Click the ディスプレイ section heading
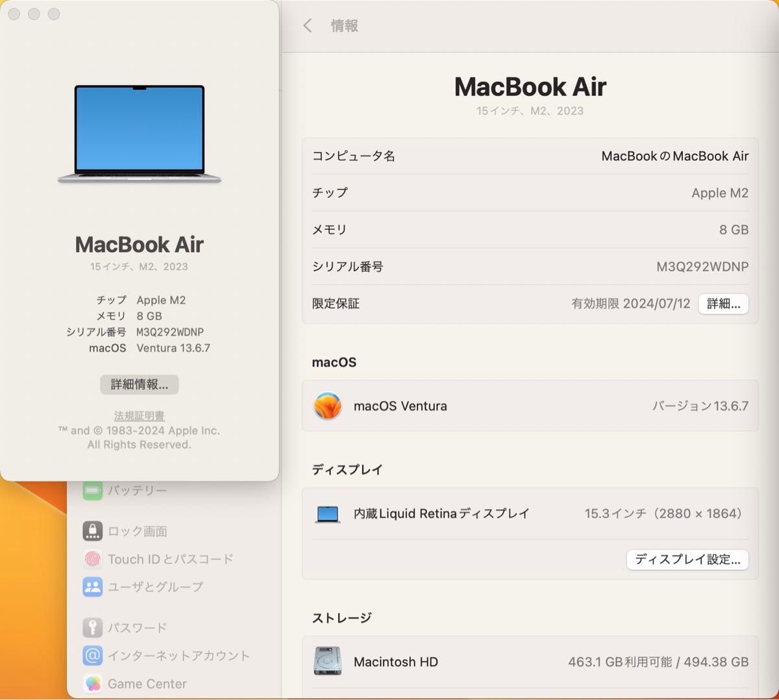 [x=347, y=469]
